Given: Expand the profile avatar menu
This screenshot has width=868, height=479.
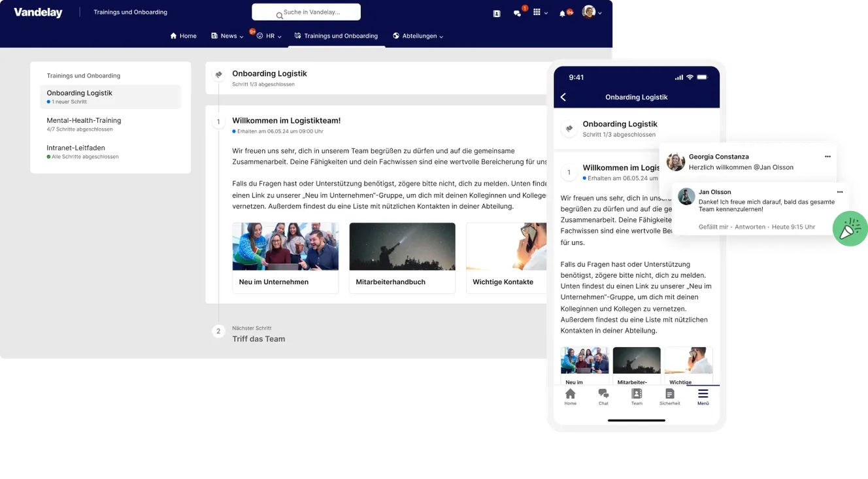Looking at the screenshot, I should click(592, 12).
